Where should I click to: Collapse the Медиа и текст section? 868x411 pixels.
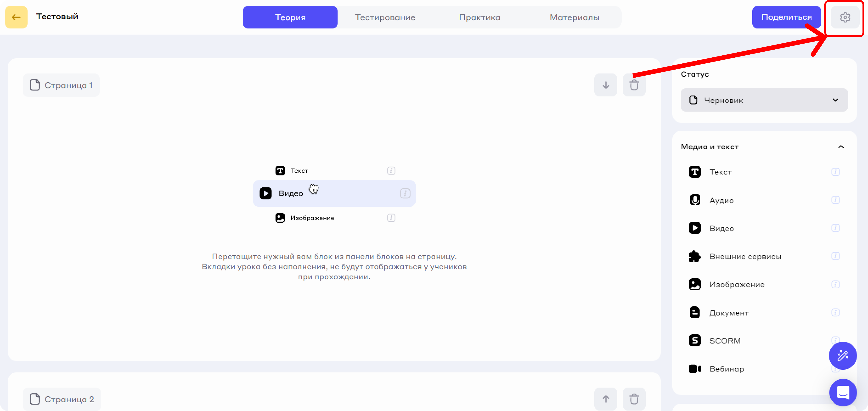pyautogui.click(x=841, y=147)
